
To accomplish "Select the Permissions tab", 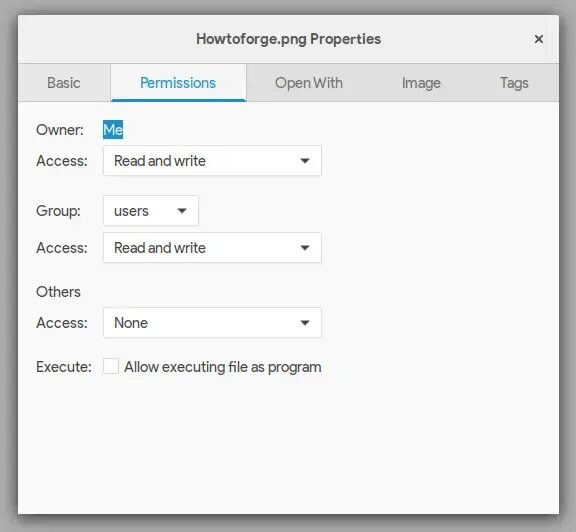I will point(178,83).
